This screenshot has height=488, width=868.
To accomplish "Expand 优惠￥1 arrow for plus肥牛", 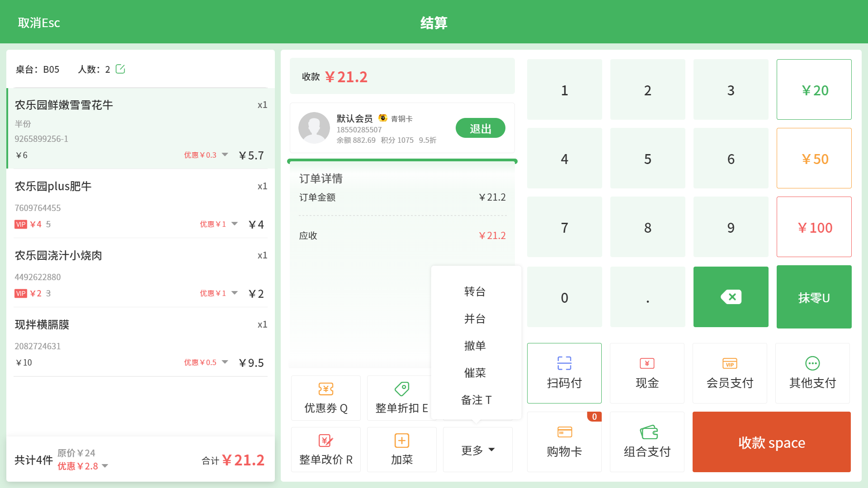I will 235,224.
